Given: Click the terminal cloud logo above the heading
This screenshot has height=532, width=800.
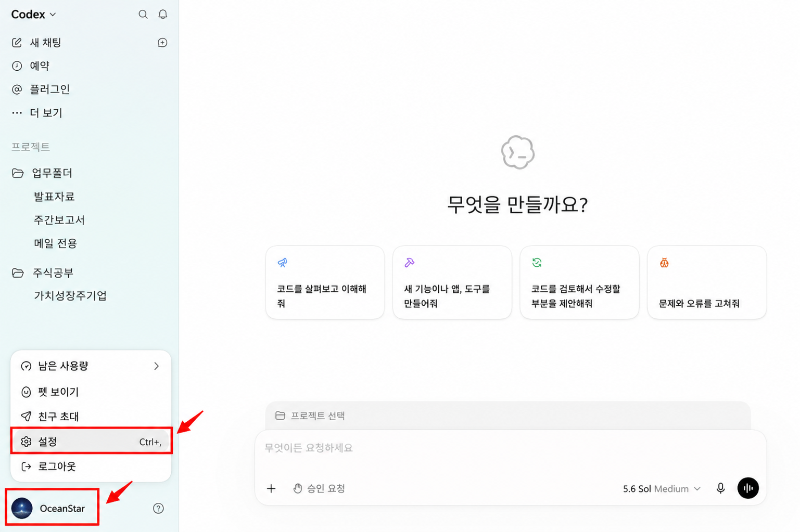Looking at the screenshot, I should pyautogui.click(x=518, y=152).
